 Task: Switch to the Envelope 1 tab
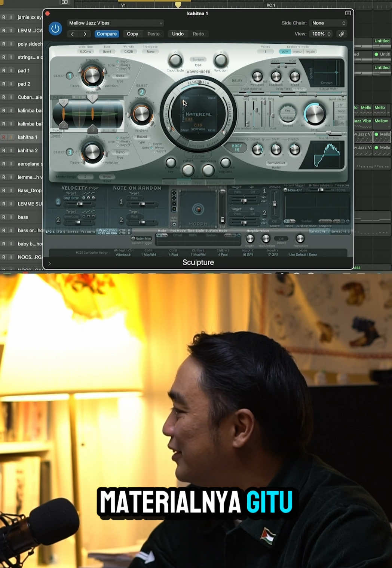coord(319,232)
